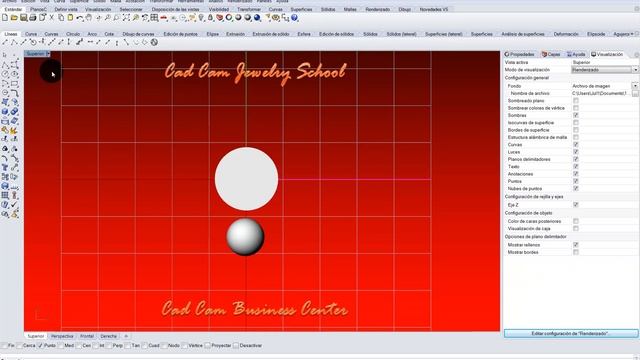Click Editar configuración de Renderizado button
The image size is (640, 360).
pyautogui.click(x=571, y=333)
